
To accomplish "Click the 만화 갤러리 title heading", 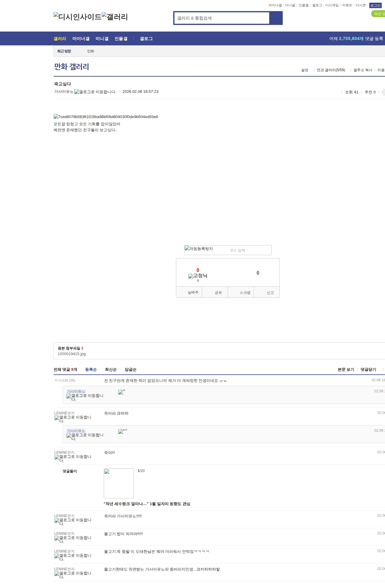I will (x=72, y=67).
